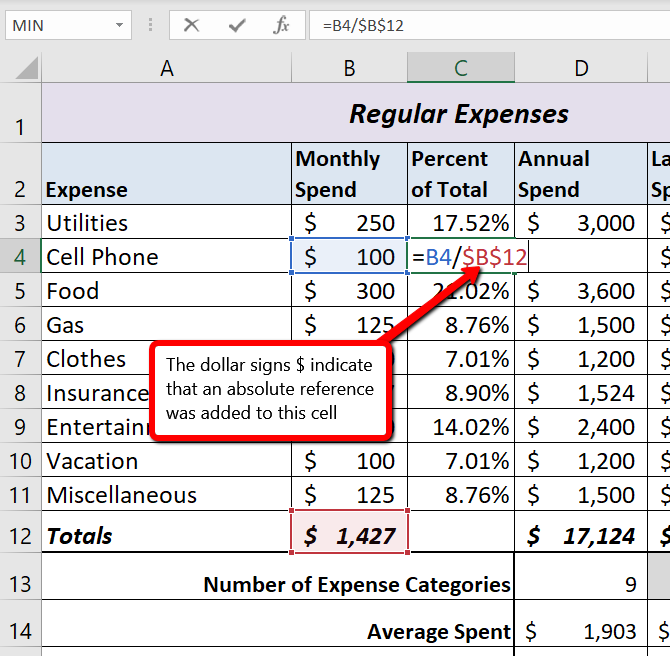Select the expense categories count 9
Image resolution: width=670 pixels, height=656 pixels.
[x=581, y=576]
